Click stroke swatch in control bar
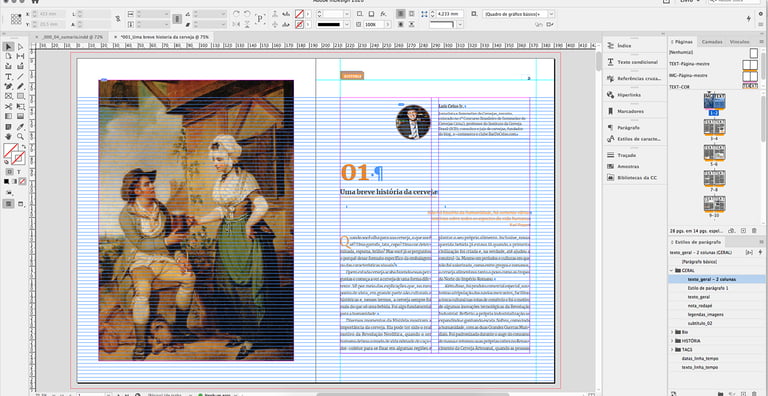 298,24
